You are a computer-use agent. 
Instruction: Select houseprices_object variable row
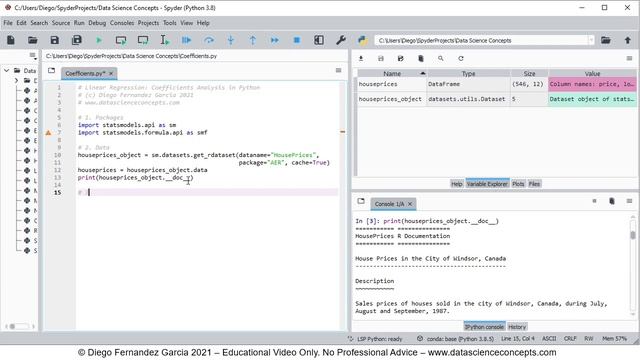tap(497, 99)
